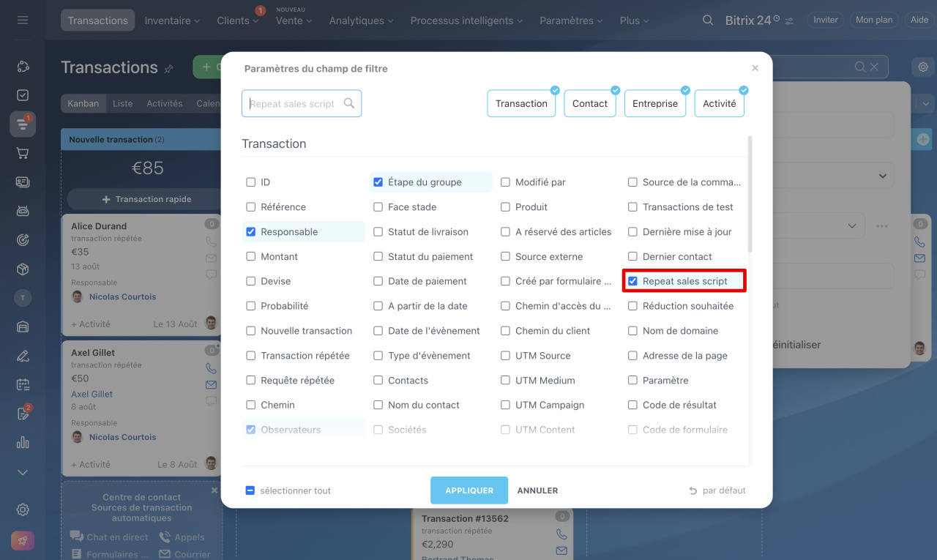
Task: Click the ANNULER link
Action: (537, 490)
